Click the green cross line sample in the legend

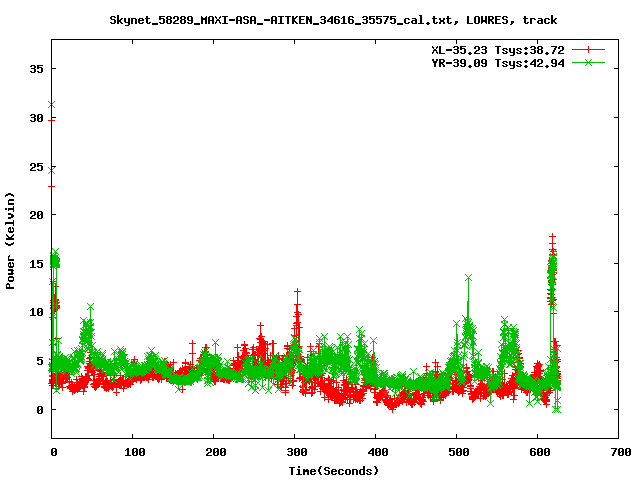[588, 62]
